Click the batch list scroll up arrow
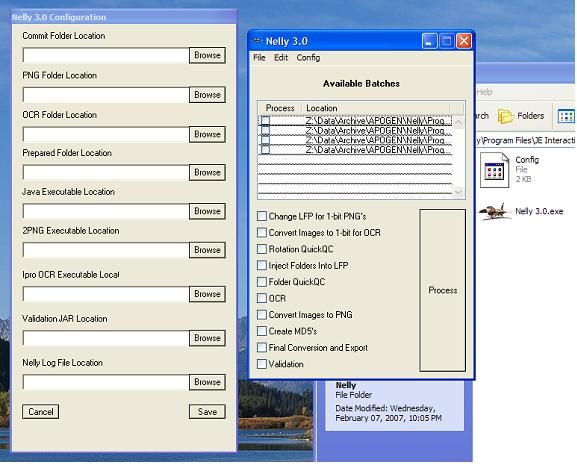Viewport: 577px width, 464px height. [459, 123]
